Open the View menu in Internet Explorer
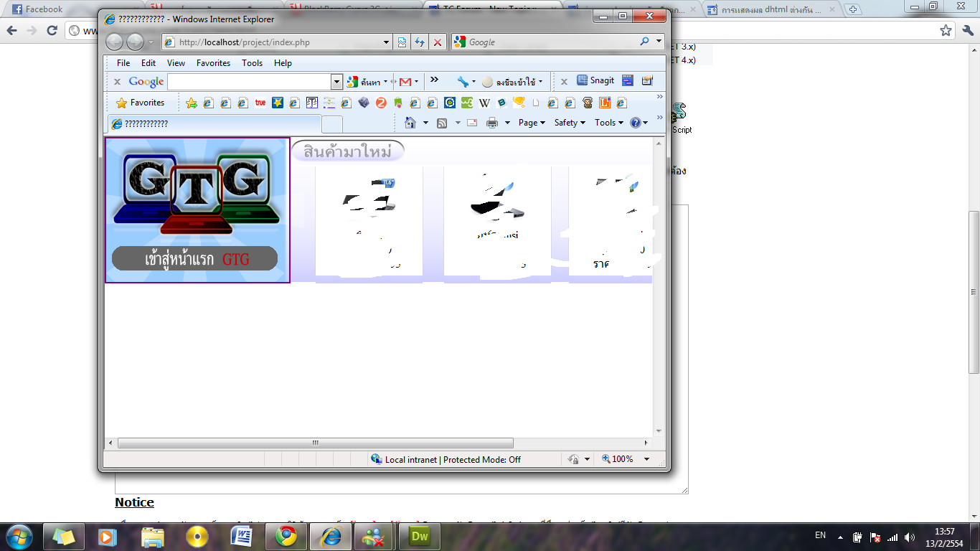The height and width of the screenshot is (551, 980). pyautogui.click(x=176, y=63)
